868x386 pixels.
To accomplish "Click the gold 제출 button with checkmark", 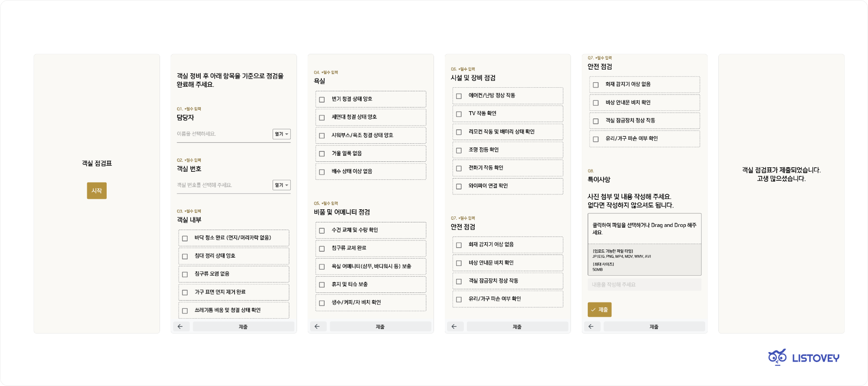I will tap(599, 310).
